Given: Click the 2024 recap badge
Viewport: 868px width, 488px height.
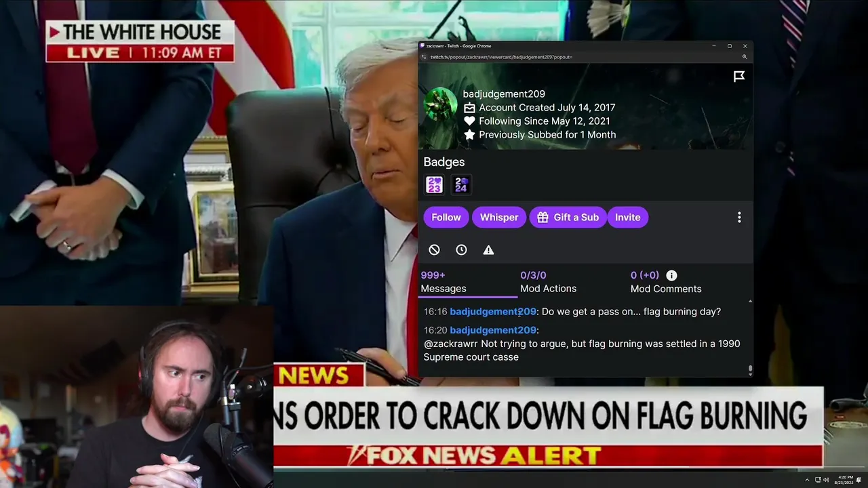Looking at the screenshot, I should tap(461, 184).
